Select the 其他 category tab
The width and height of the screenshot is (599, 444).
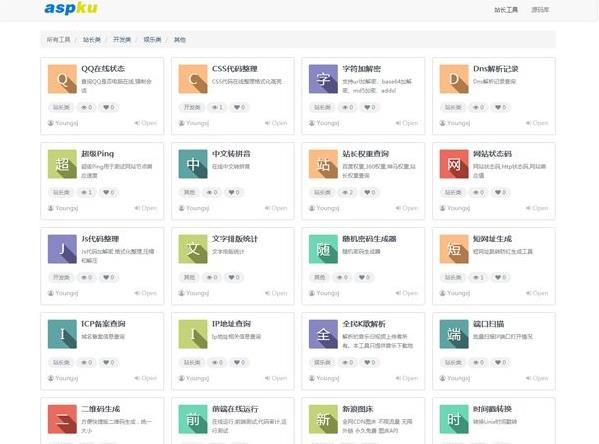(x=180, y=39)
